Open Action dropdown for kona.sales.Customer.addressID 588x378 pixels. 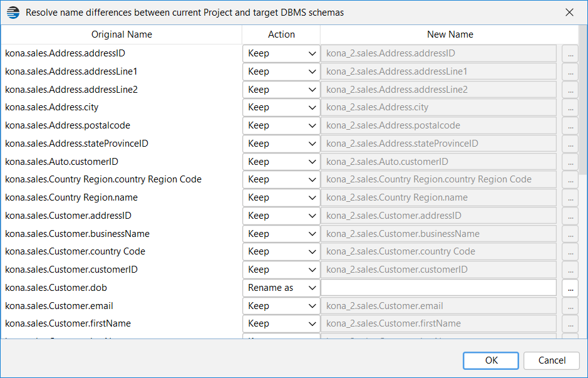pyautogui.click(x=281, y=216)
